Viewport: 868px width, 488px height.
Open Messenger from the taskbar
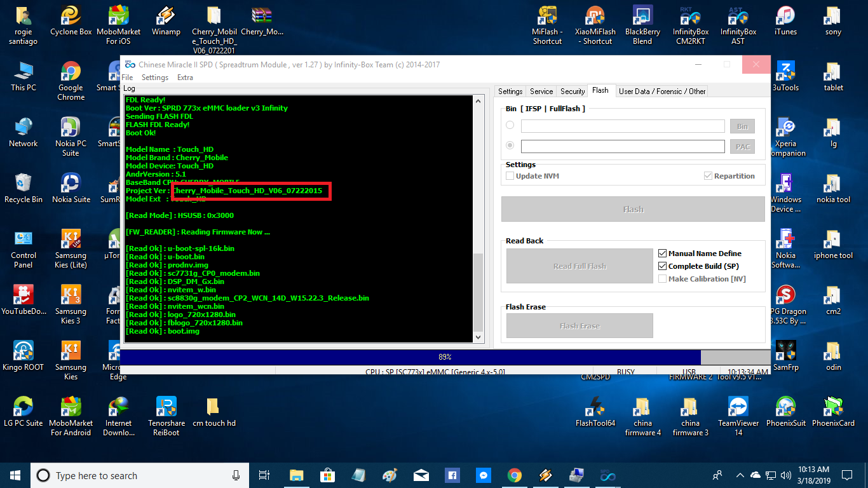click(x=483, y=475)
